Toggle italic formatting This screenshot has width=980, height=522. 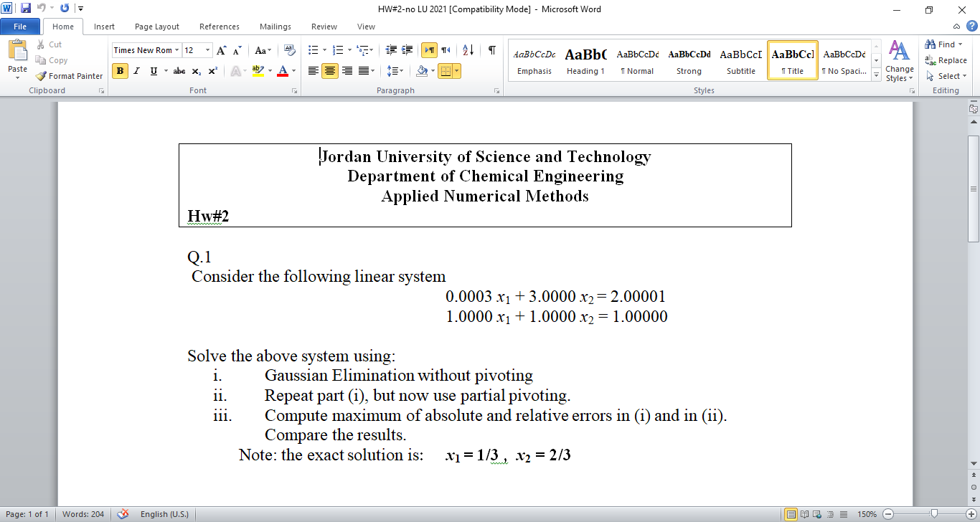136,72
